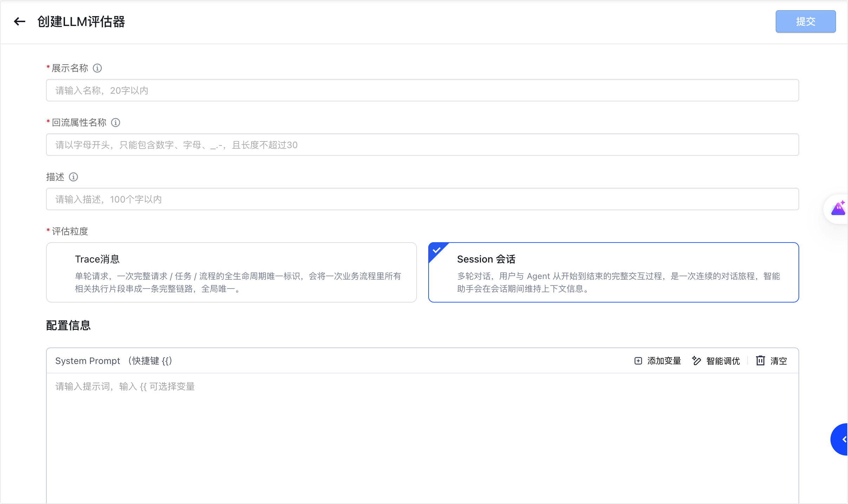
Task: Select the Session 会话 granularity card
Action: click(613, 272)
